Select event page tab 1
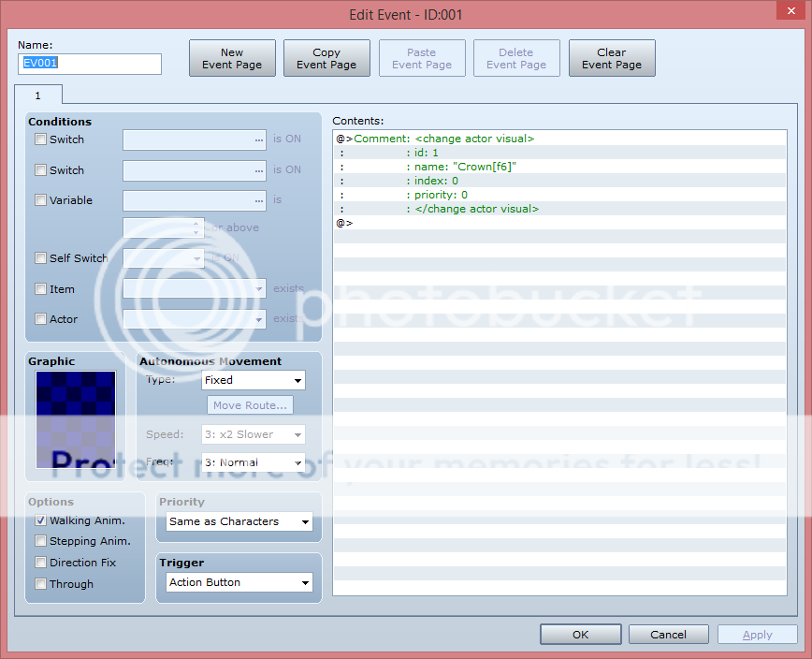Image resolution: width=812 pixels, height=659 pixels. click(38, 95)
